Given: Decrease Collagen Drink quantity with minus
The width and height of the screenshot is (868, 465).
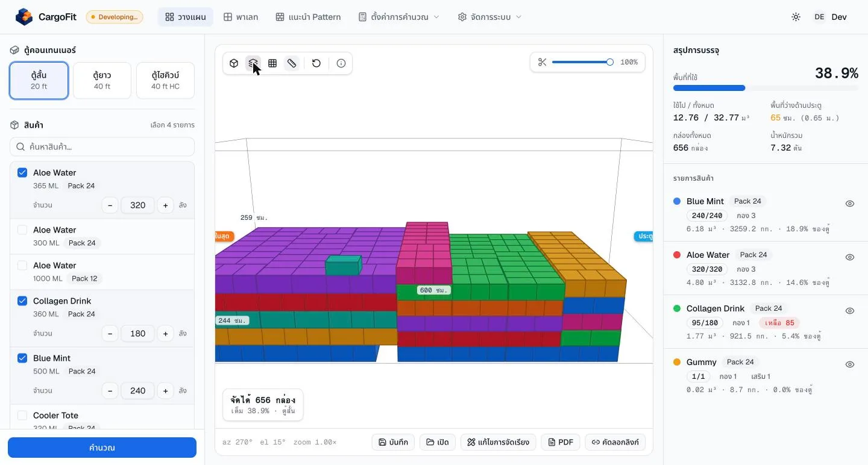Looking at the screenshot, I should (110, 334).
